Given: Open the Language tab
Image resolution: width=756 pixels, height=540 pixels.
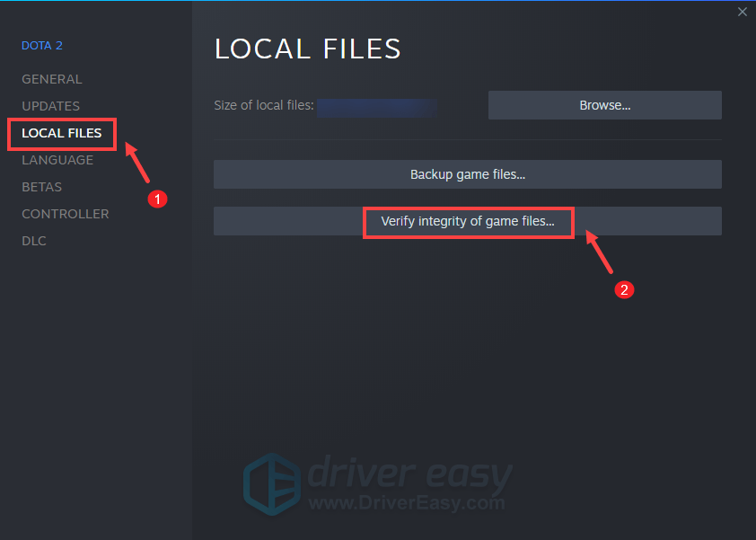Looking at the screenshot, I should pos(57,160).
